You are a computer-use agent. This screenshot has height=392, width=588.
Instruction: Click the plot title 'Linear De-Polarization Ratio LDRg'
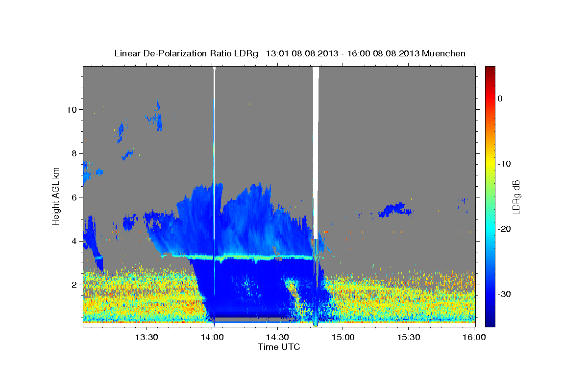[x=186, y=53]
